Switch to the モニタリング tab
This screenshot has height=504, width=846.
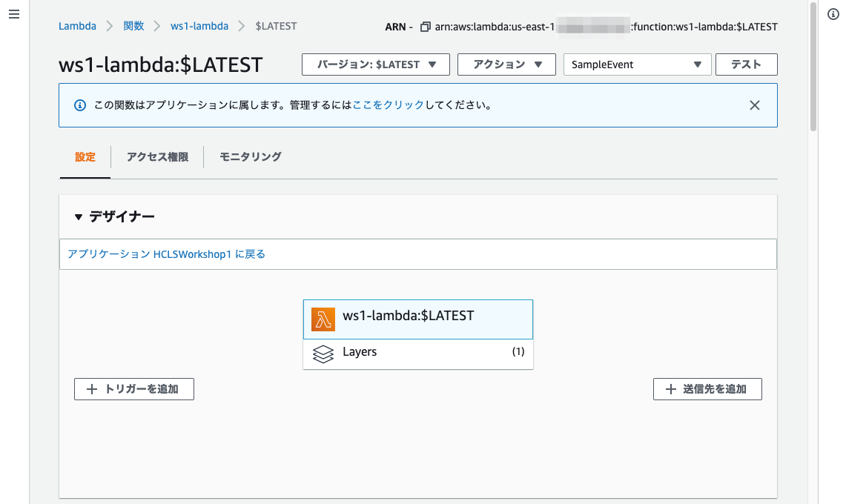(x=251, y=157)
